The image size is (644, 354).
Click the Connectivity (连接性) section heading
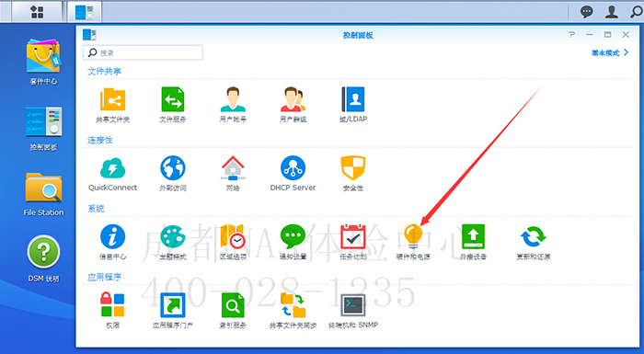point(99,140)
